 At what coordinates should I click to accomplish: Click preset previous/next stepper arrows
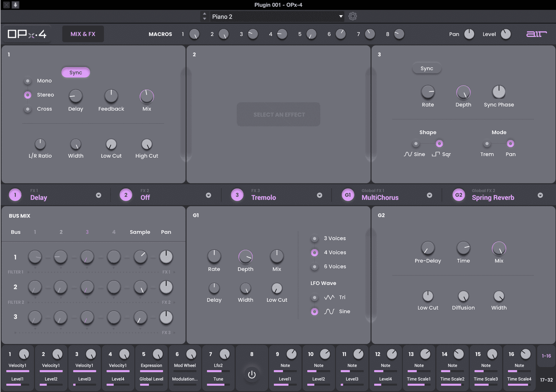tap(204, 16)
